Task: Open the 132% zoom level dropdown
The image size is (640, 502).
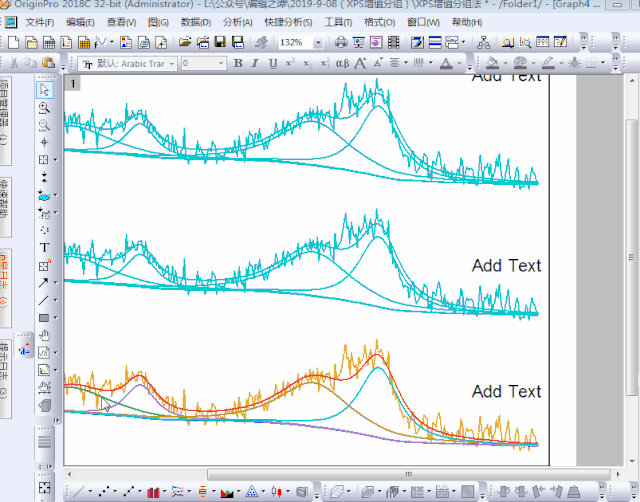Action: [318, 43]
